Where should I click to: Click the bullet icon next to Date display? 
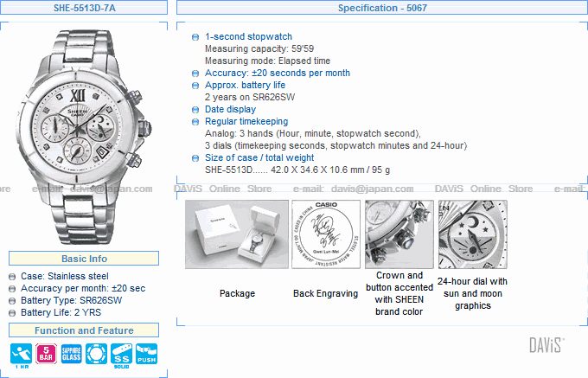[195, 110]
